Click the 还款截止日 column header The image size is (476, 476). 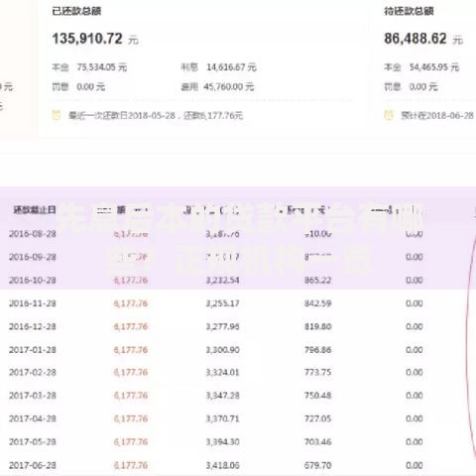pos(35,209)
